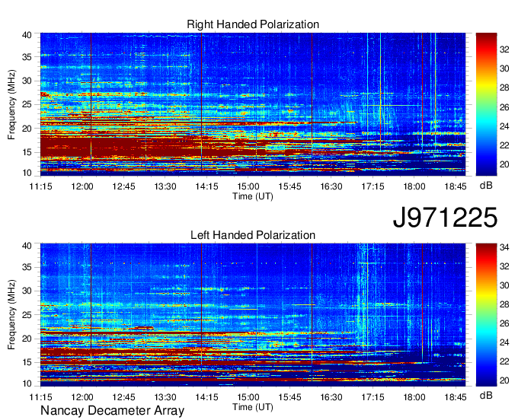This screenshot has width=518, height=420.
Task: Select 10 MHz tick on Left Handed frequency axis
Action: click(x=27, y=383)
